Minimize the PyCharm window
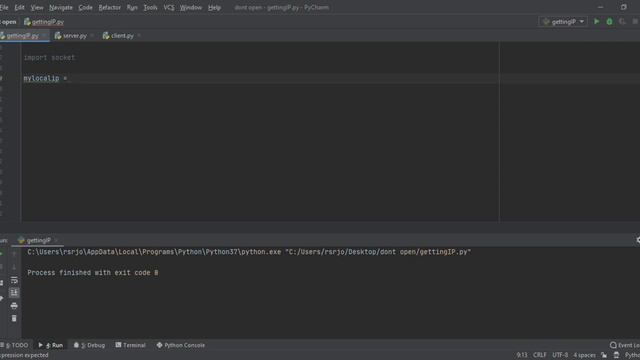 coord(600,7)
